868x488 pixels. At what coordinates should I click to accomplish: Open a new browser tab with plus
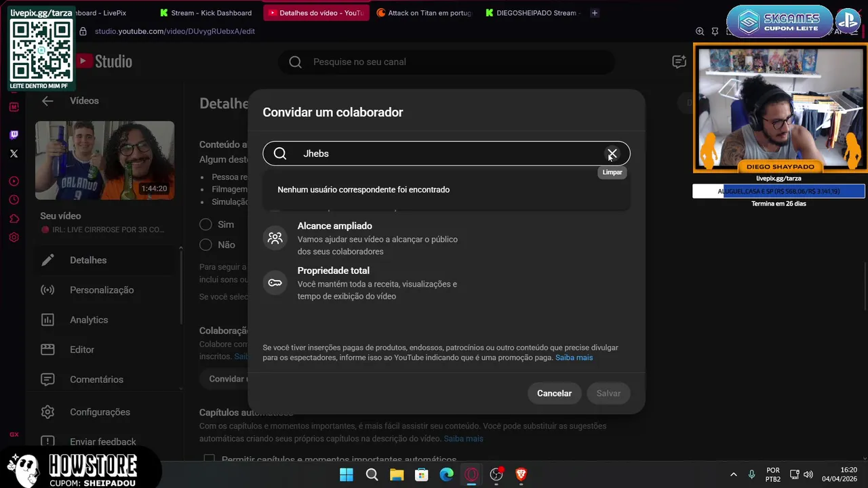click(x=595, y=13)
